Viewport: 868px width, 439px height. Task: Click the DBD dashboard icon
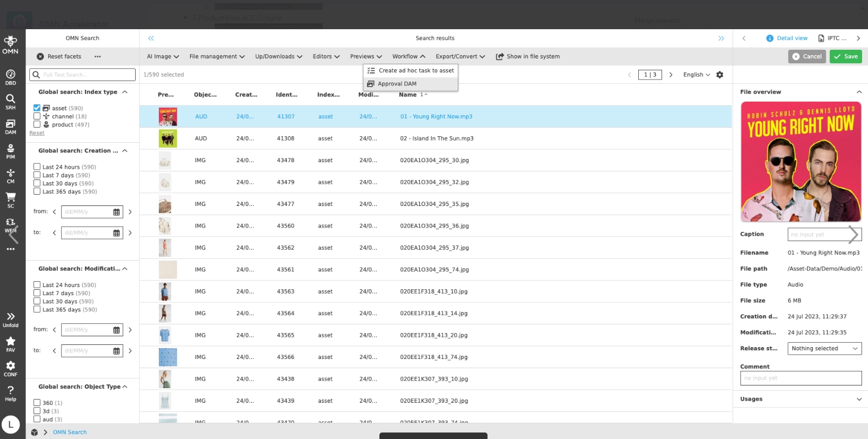coord(10,77)
